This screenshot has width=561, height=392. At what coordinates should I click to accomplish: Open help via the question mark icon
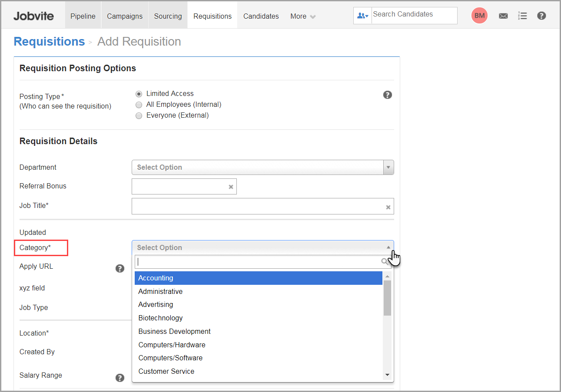coord(541,16)
